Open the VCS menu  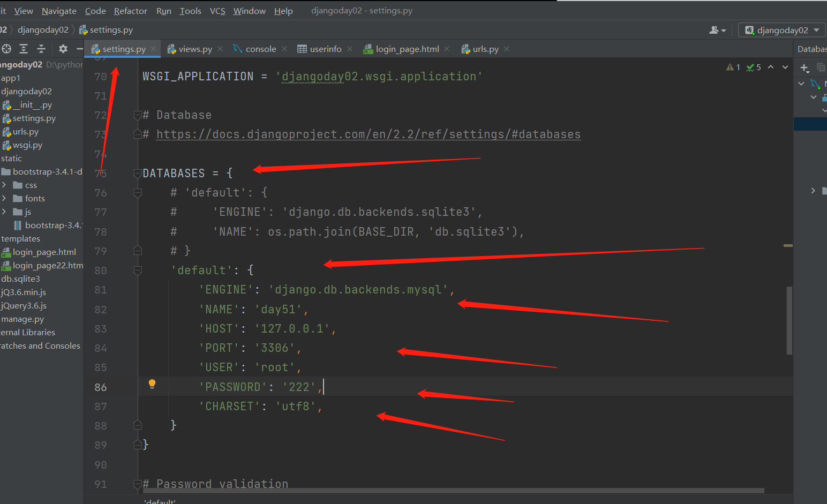tap(217, 11)
